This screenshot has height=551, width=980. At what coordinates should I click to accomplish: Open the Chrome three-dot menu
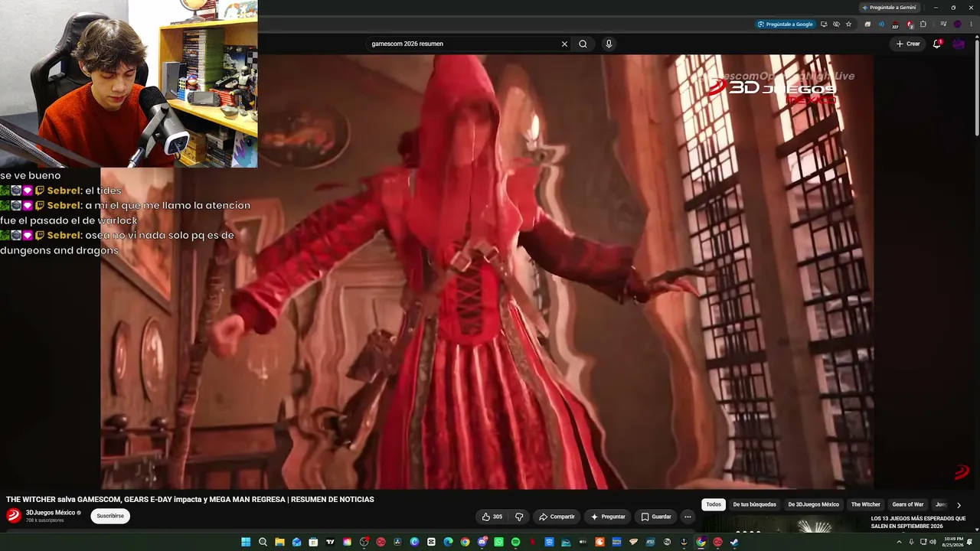[970, 24]
